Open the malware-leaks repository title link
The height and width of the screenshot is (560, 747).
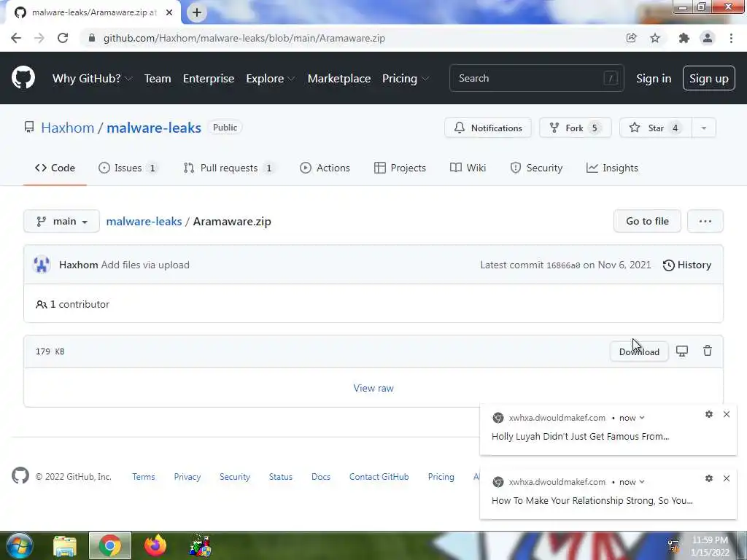click(x=154, y=128)
